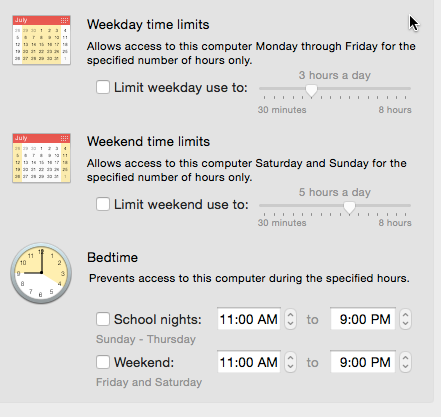Screen dimensions: 441x417
Task: Select the Weekend 9:00 PM end field
Action: pos(363,362)
